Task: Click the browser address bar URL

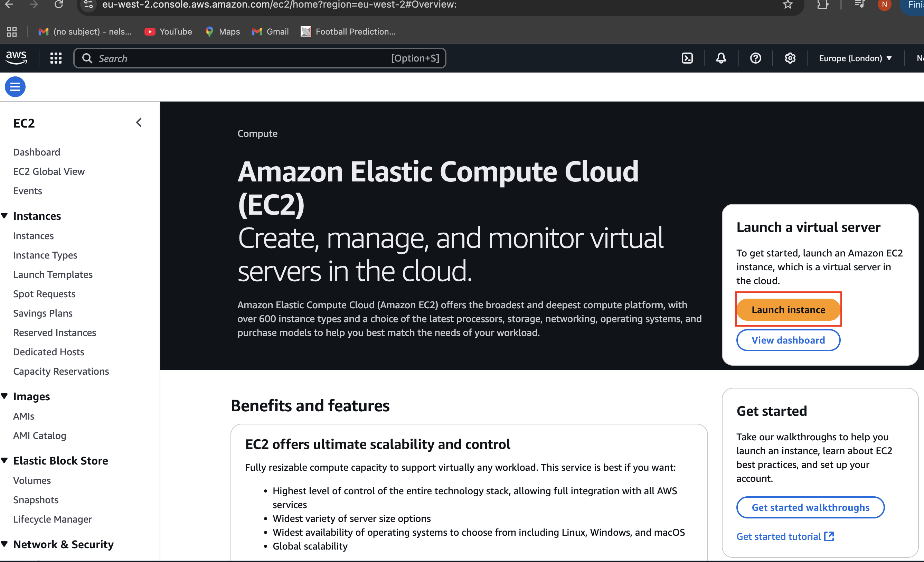Action: (x=279, y=4)
